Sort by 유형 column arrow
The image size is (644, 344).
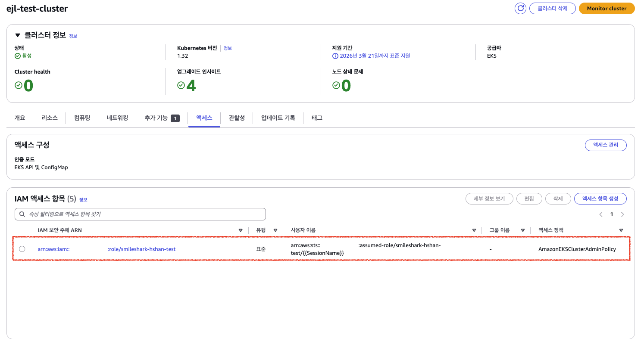click(275, 230)
